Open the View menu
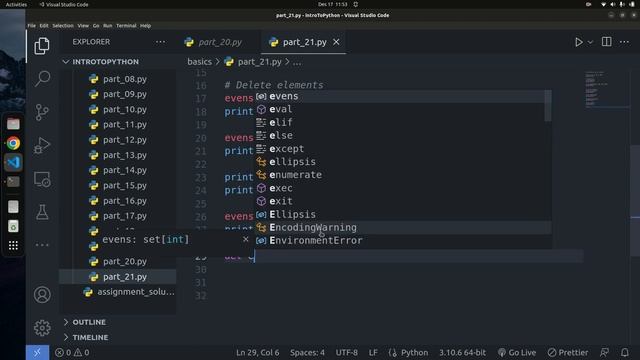The height and width of the screenshot is (360, 640). [x=83, y=25]
